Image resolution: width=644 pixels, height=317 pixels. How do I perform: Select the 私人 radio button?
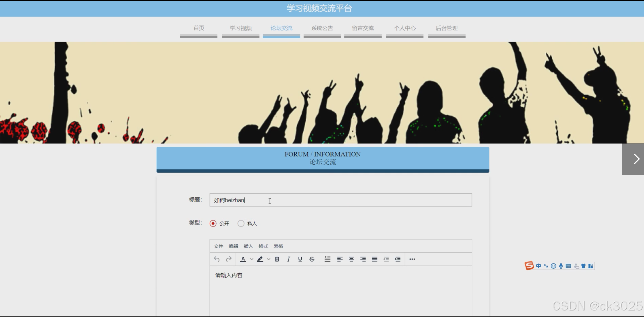click(x=241, y=224)
